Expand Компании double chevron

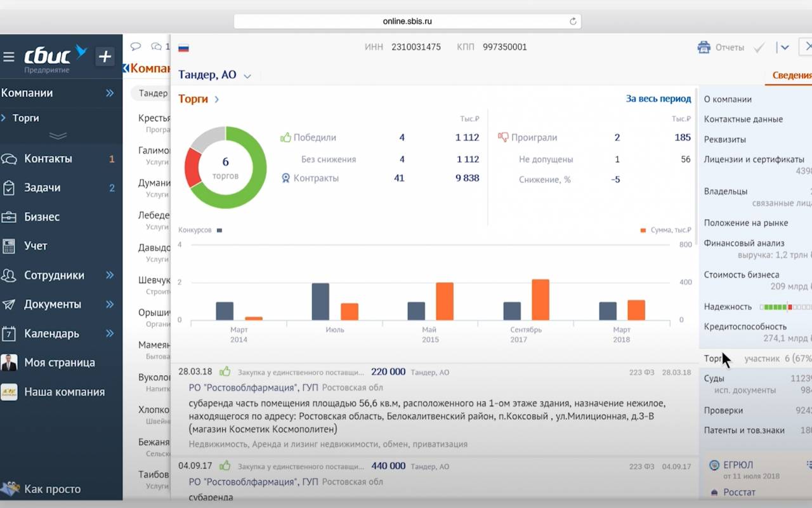pos(110,93)
